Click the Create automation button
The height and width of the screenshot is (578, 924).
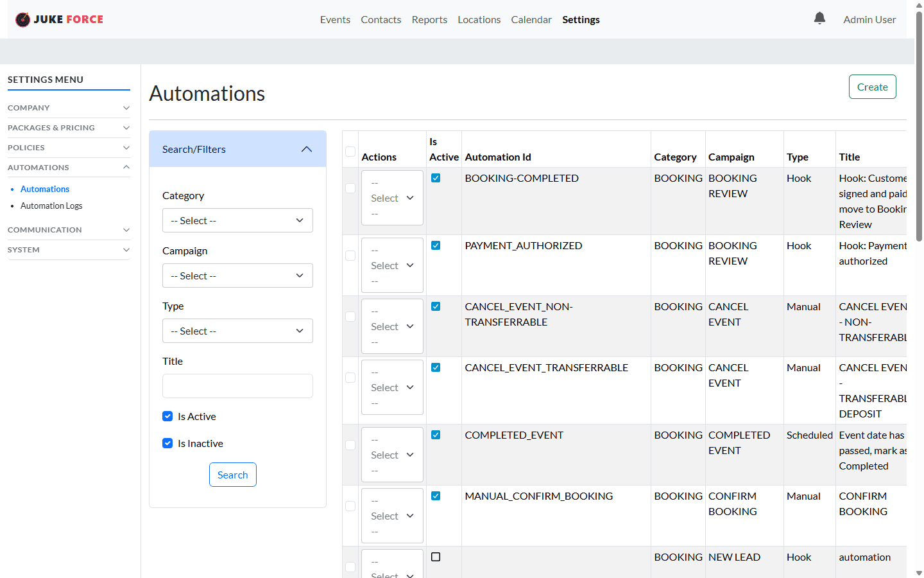point(872,87)
